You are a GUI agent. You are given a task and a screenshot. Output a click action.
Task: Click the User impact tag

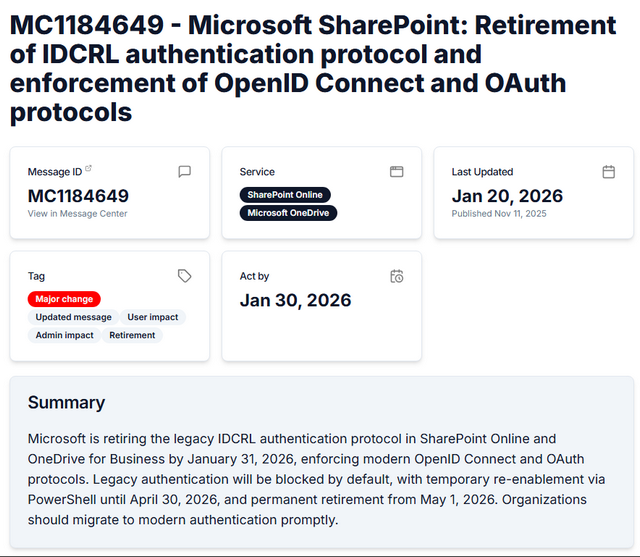152,317
